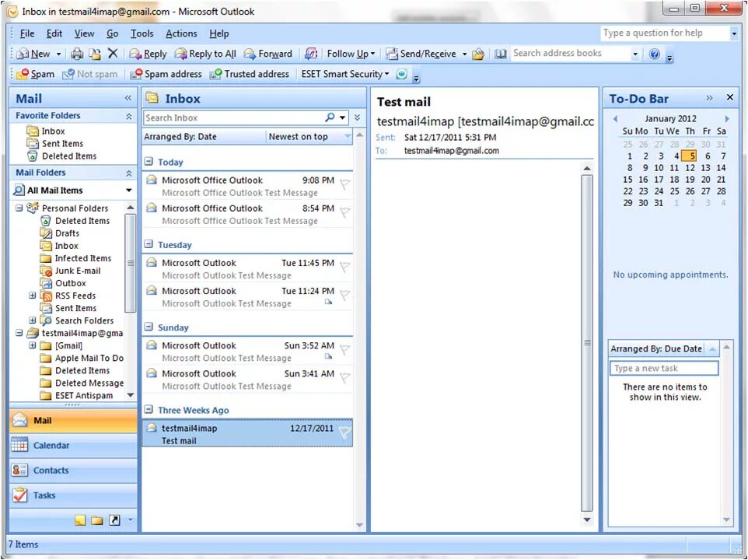Expand the [Gmail] folder
This screenshot has width=748, height=560.
[x=32, y=345]
